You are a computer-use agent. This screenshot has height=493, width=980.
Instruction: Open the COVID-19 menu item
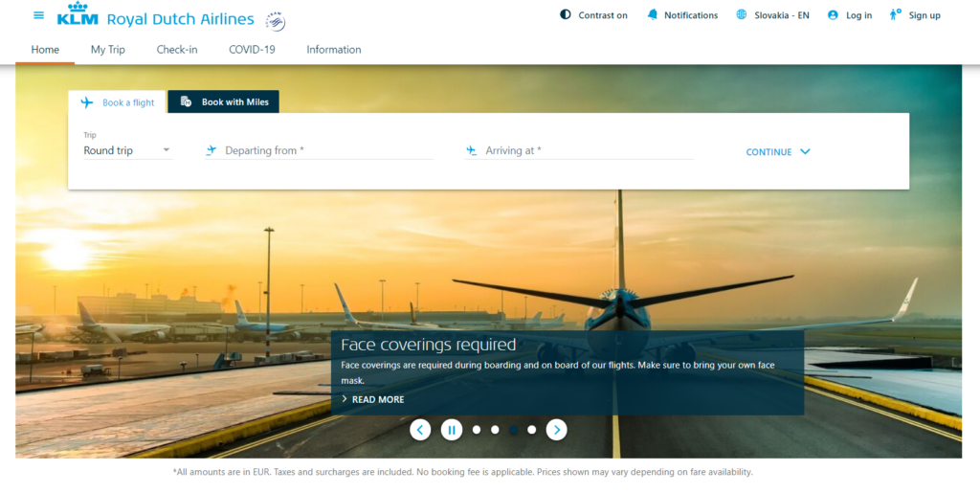click(252, 50)
